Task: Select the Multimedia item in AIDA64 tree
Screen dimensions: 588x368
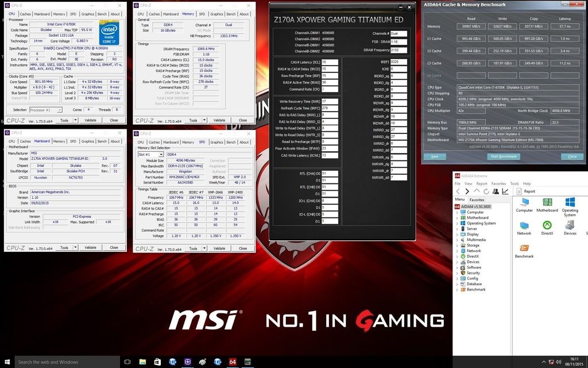Action: pos(476,240)
